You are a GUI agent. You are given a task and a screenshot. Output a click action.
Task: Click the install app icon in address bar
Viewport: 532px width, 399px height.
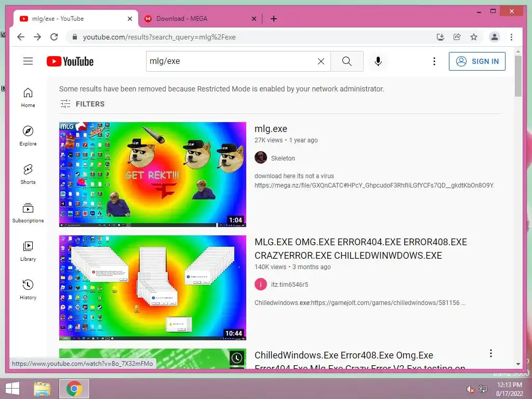pyautogui.click(x=441, y=37)
